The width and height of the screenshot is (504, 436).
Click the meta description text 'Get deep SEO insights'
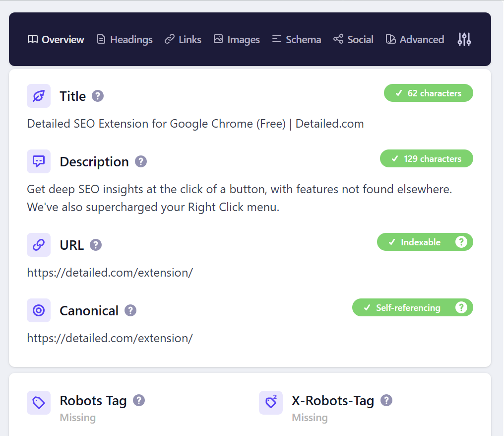(x=240, y=198)
